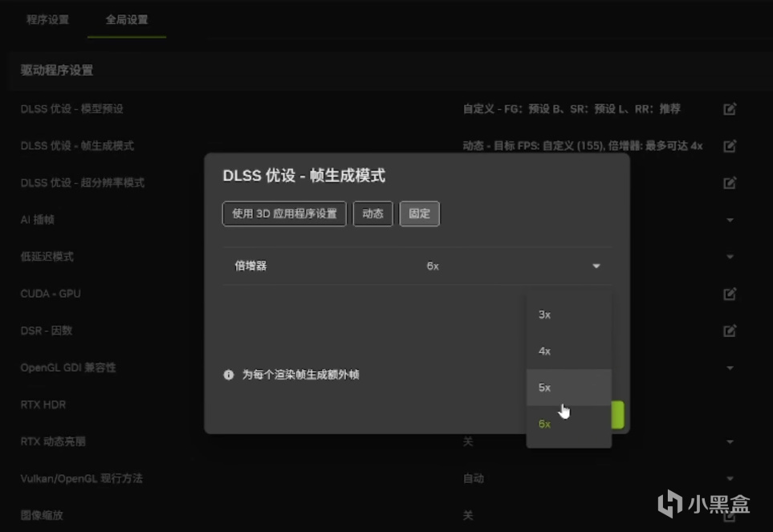This screenshot has height=532, width=773.
Task: Click the 低延迟模式 row label
Action: coord(47,257)
